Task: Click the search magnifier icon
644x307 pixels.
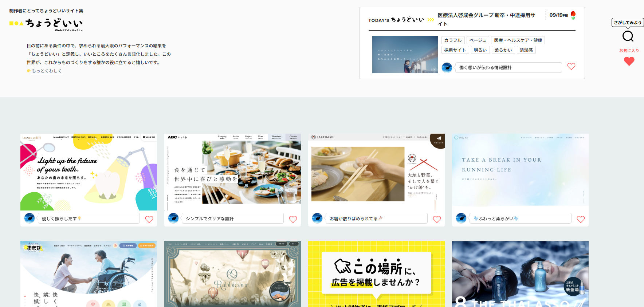Action: (628, 36)
